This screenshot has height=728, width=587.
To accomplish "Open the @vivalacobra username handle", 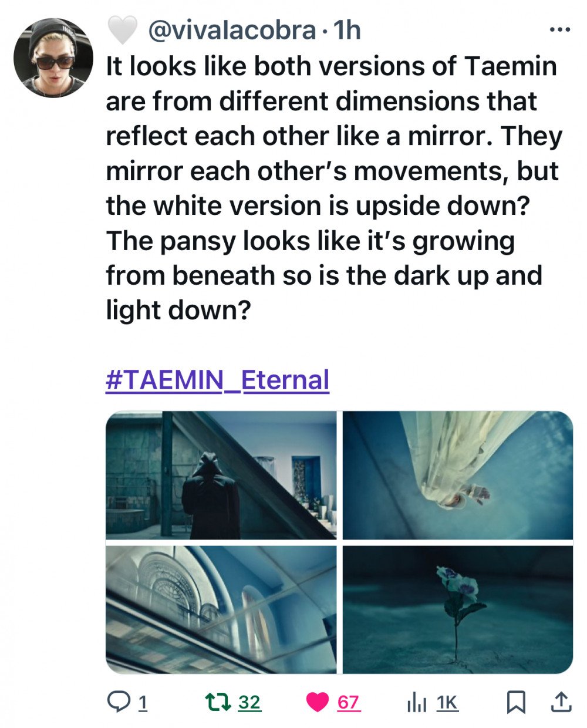I will [232, 30].
